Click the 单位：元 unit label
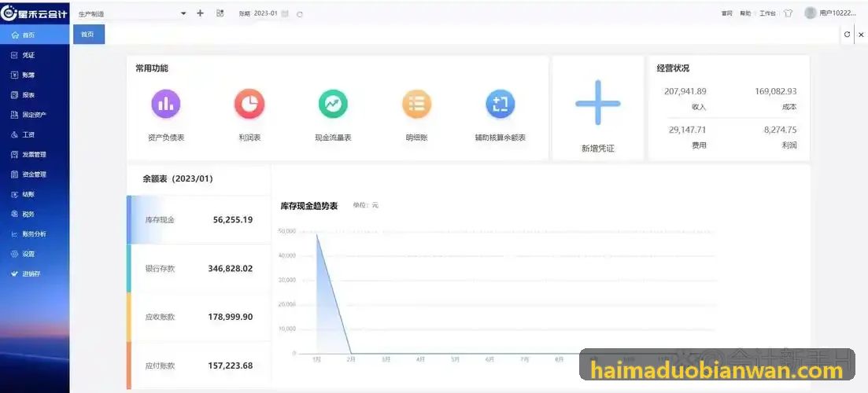 (366, 205)
